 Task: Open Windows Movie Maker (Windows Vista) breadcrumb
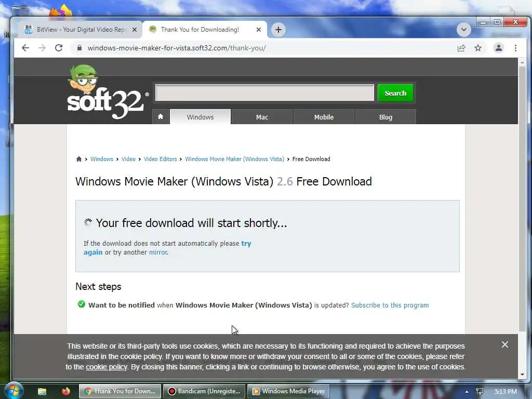coord(234,159)
